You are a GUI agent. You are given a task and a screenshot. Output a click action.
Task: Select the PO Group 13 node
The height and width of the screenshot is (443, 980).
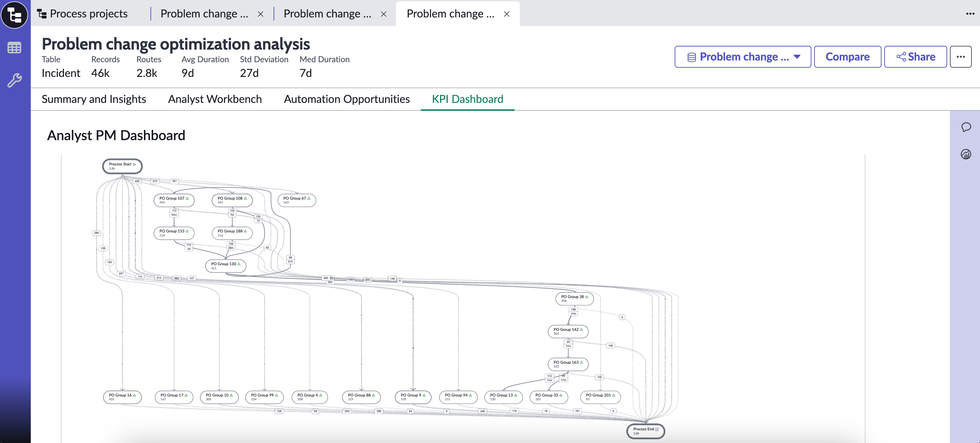(503, 397)
